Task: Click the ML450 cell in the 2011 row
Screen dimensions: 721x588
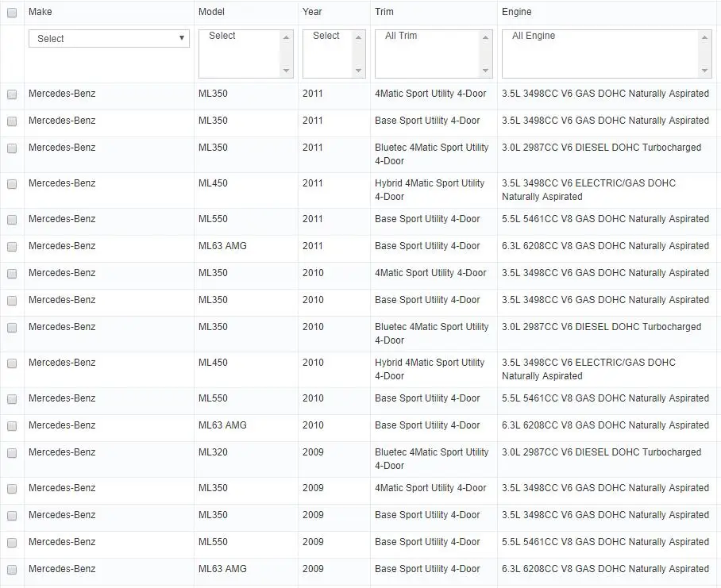Action: coord(213,183)
